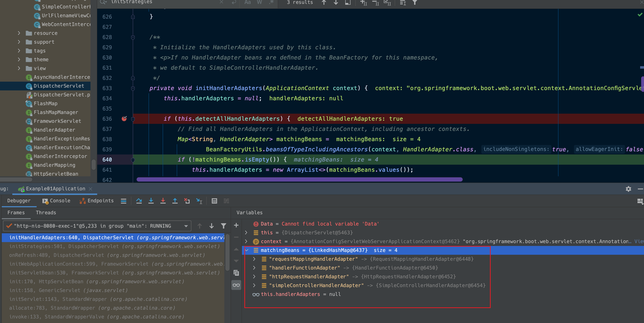Switch to the Threads tab

click(46, 213)
